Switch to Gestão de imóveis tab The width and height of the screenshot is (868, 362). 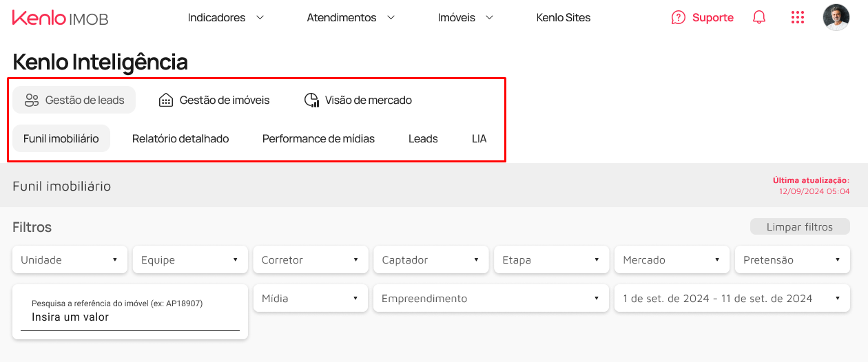(214, 100)
